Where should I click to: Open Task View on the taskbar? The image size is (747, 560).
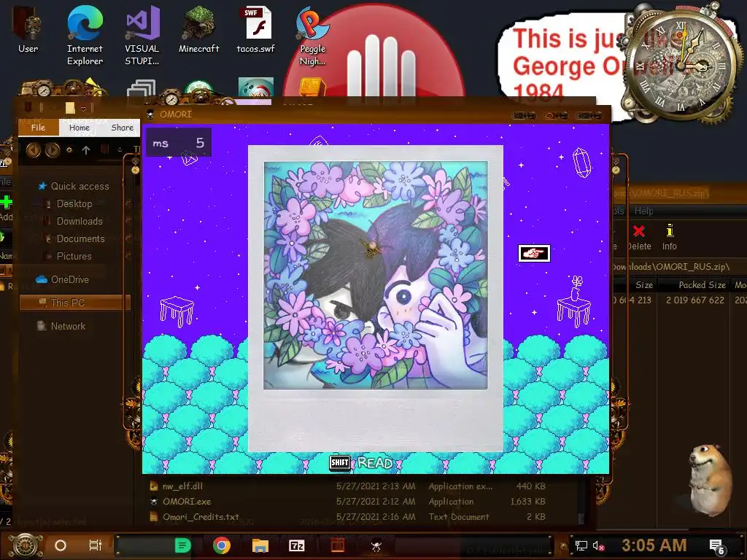pyautogui.click(x=96, y=545)
